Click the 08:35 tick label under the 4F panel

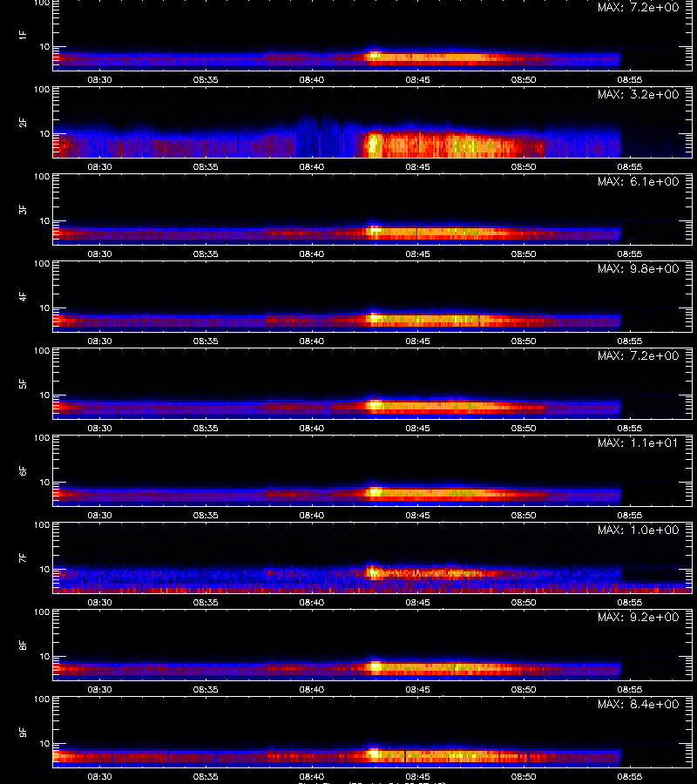206,341
